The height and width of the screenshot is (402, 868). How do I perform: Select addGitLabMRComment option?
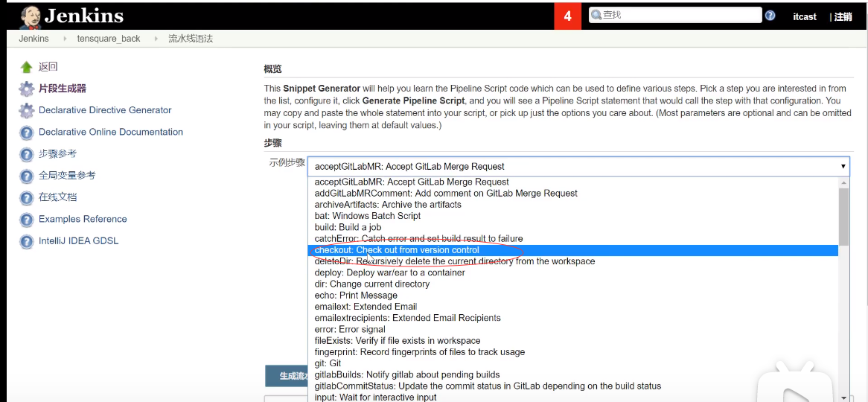[573, 194]
